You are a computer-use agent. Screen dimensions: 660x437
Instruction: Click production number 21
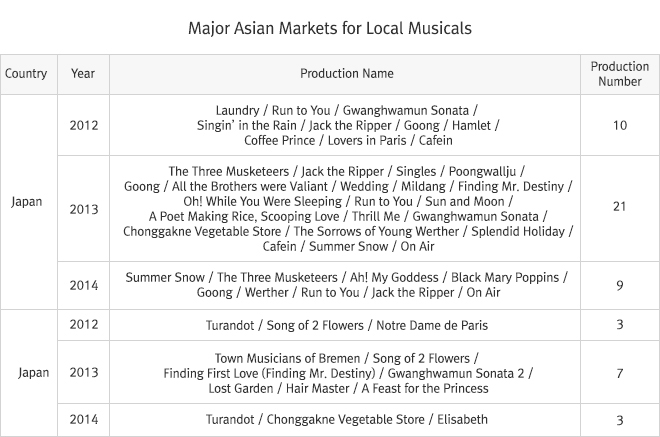(x=620, y=205)
